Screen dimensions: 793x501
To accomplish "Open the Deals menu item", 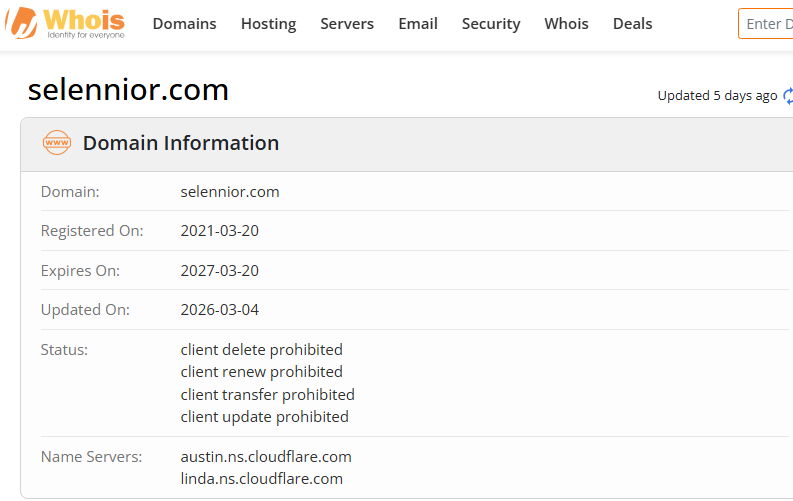I will [632, 24].
